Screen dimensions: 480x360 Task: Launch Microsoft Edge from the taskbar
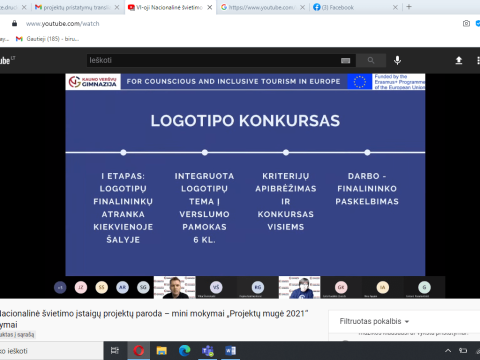[185, 351]
